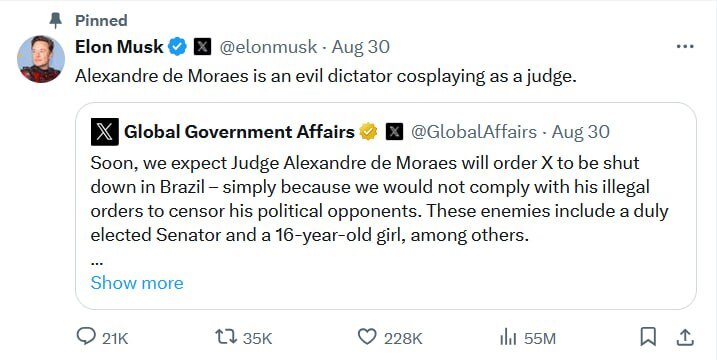Click the X affiliation badge beside Elon Musk

pos(203,47)
